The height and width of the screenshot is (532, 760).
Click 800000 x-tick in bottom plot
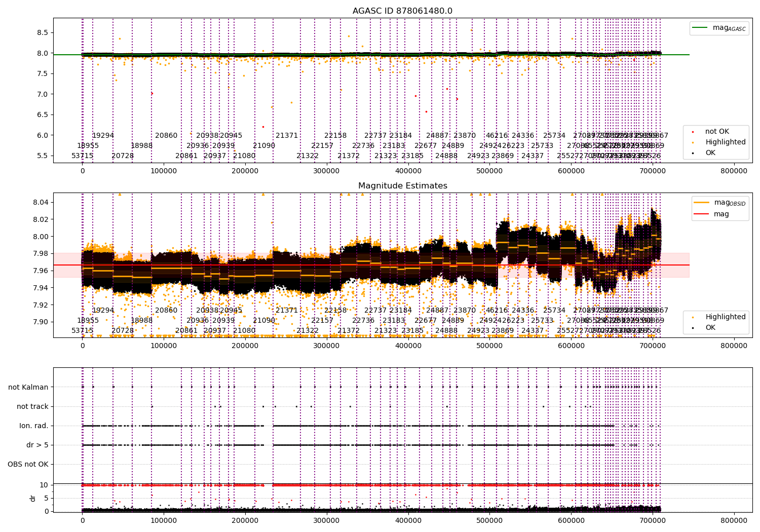pos(734,520)
